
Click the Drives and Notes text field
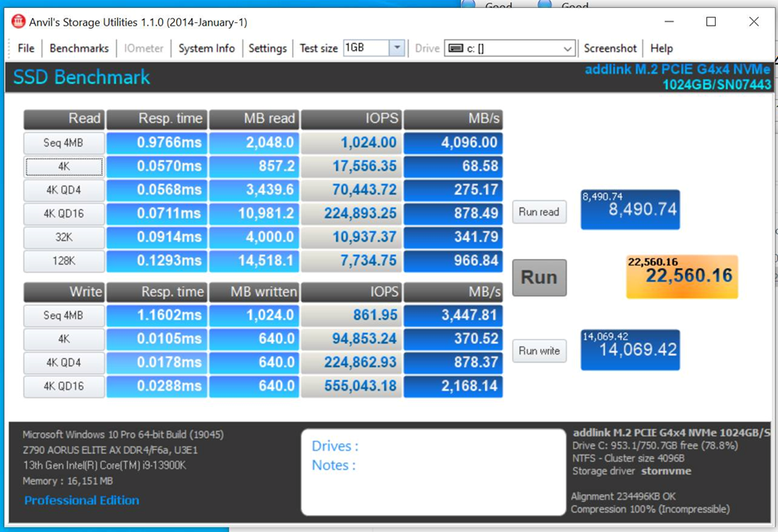[433, 472]
